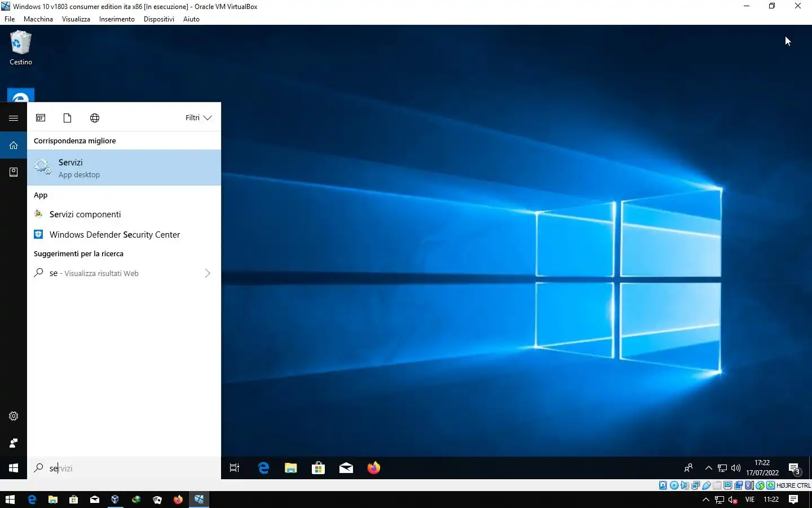The height and width of the screenshot is (508, 812).
Task: Click the muted speaker in host tray
Action: [x=733, y=500]
